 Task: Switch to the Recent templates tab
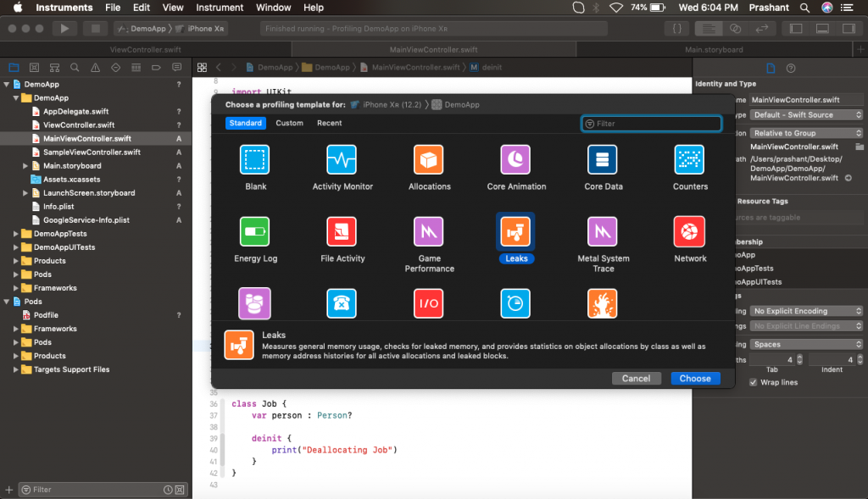[x=330, y=123]
